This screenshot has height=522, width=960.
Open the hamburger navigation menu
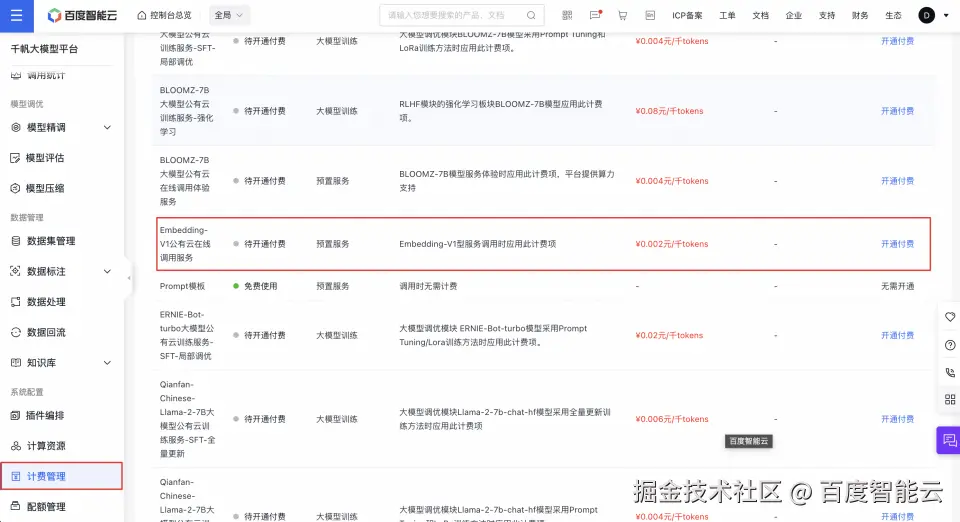tap(17, 15)
